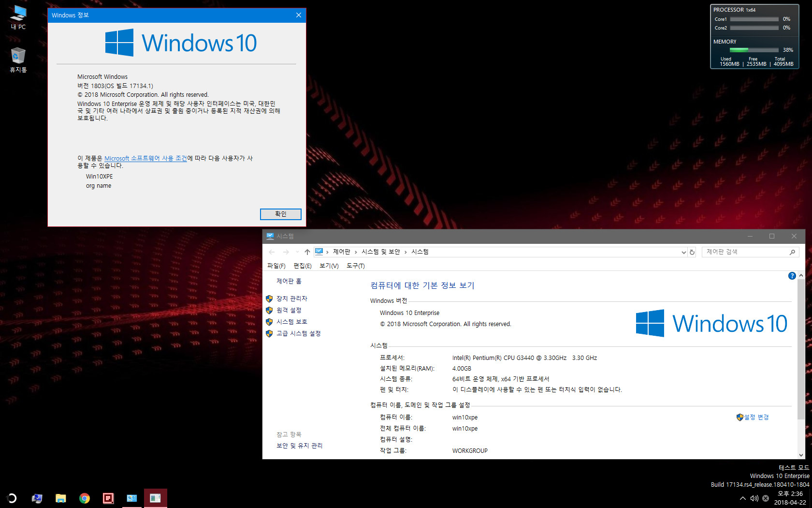Image resolution: width=812 pixels, height=508 pixels.
Task: Go up one level in 시스템 window
Action: [307, 252]
